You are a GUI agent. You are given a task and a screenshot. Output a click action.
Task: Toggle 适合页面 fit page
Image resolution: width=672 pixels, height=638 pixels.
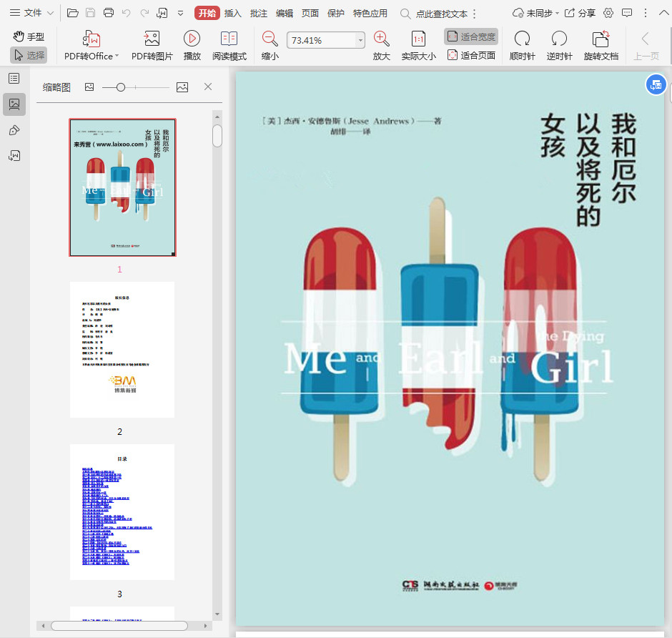click(x=471, y=55)
